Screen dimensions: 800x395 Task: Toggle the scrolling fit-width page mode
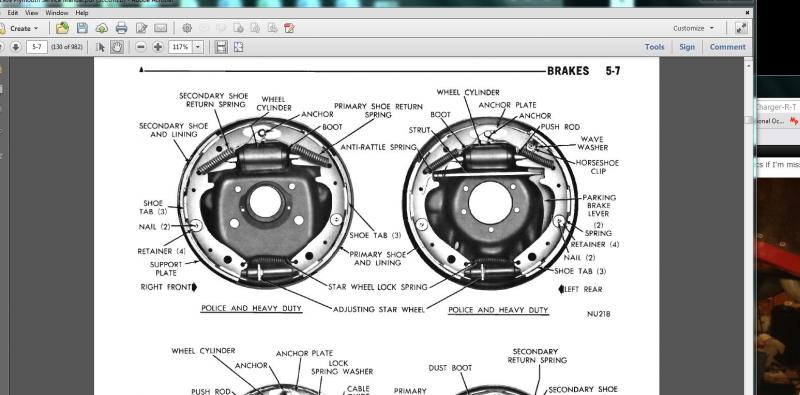click(x=221, y=47)
